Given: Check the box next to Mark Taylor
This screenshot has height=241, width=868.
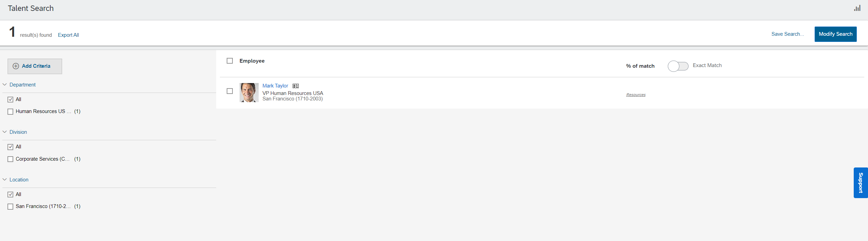Looking at the screenshot, I should (x=230, y=91).
